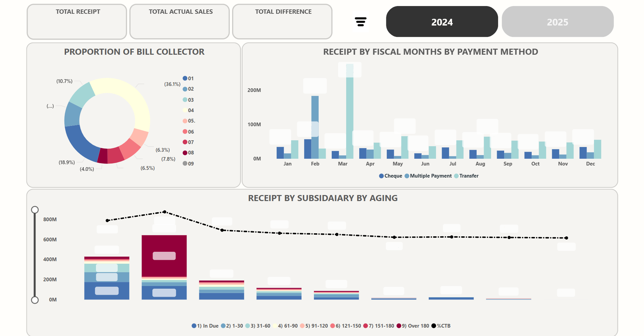Select collector 07 in the donut legend
The image size is (644, 336).
tap(188, 142)
